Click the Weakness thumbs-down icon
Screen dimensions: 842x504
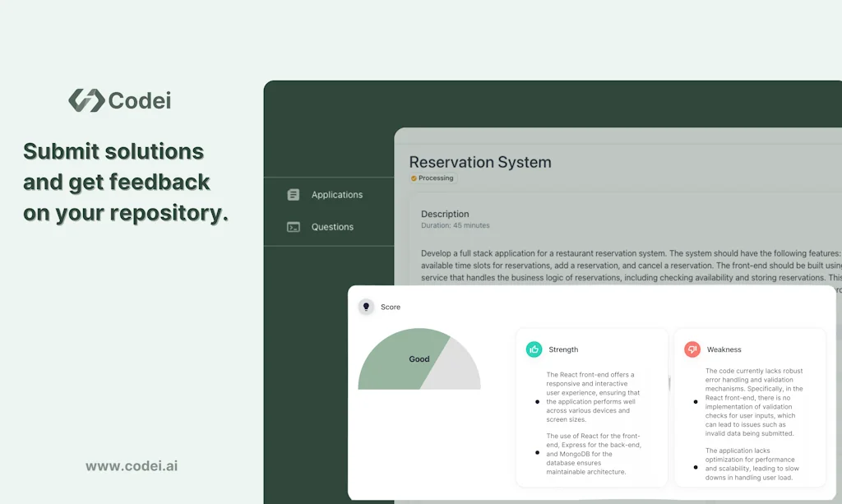click(693, 349)
